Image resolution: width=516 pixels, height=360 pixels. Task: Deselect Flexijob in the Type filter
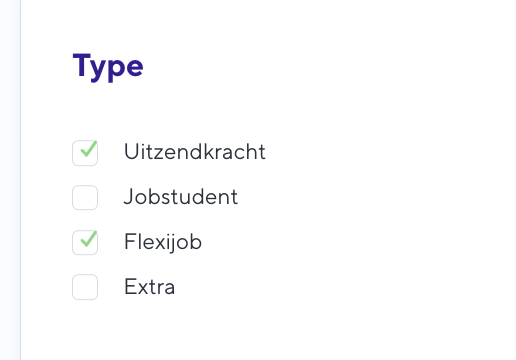[x=85, y=242]
